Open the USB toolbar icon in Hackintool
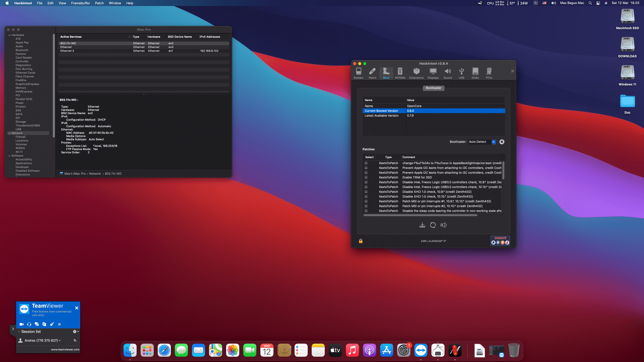Image resolution: width=644 pixels, height=362 pixels. coord(461,73)
